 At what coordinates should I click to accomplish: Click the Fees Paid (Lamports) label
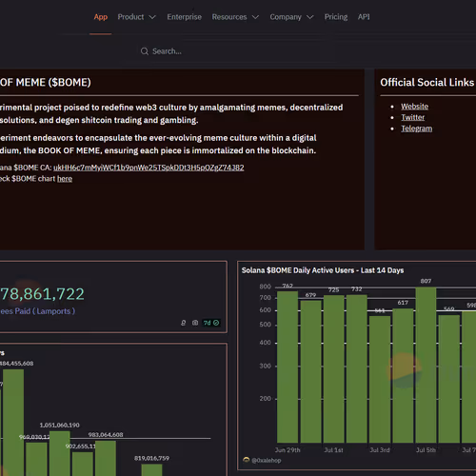[37, 311]
